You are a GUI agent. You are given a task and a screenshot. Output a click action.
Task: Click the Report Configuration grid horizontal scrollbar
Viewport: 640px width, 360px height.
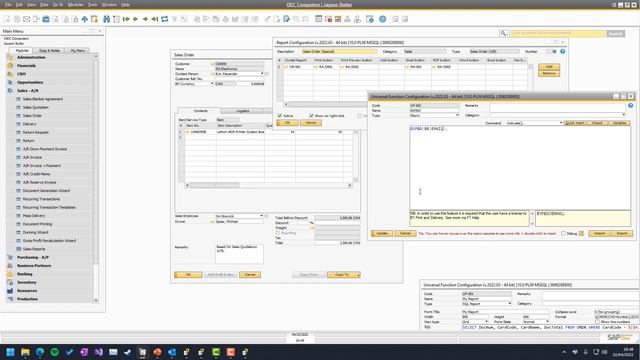click(x=325, y=104)
